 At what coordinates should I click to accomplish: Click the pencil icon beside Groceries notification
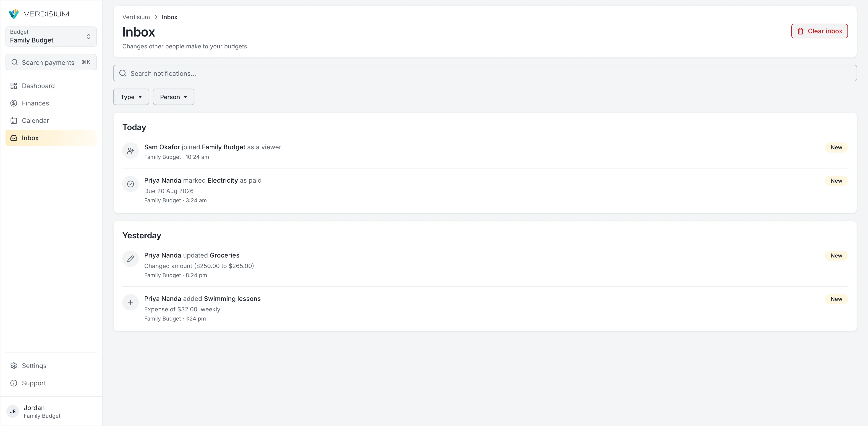tap(130, 259)
